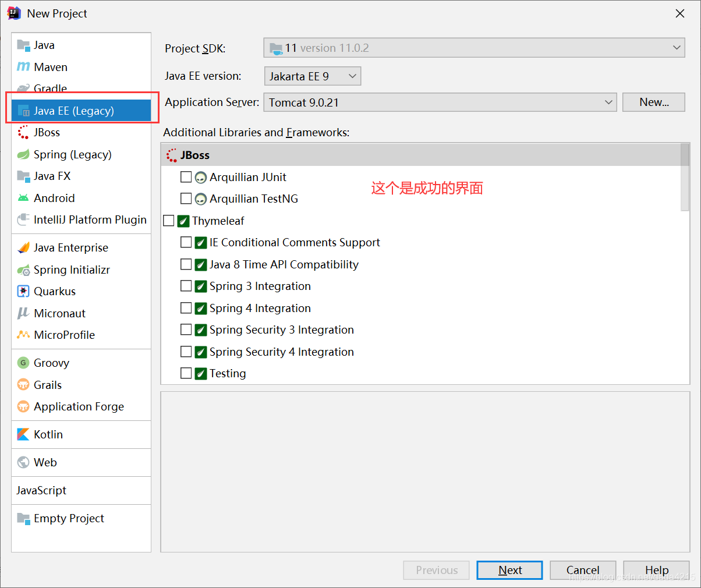
Task: Enable Spring 4 Integration checkbox
Action: click(x=186, y=308)
